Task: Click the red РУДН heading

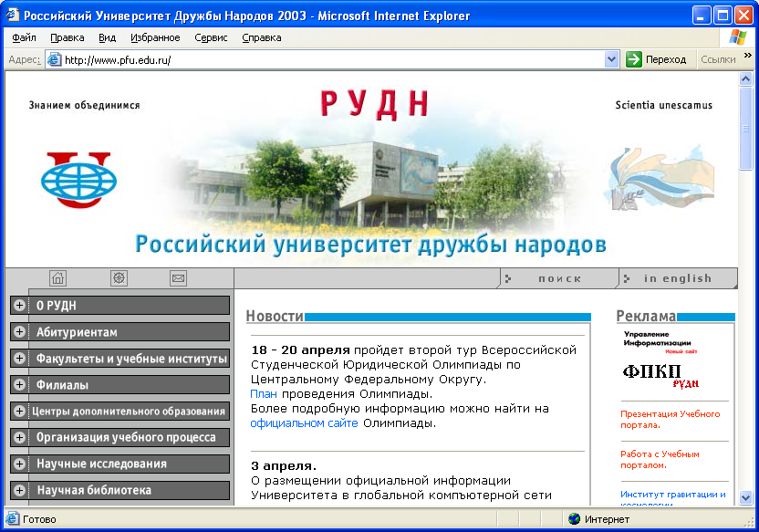Action: [374, 104]
